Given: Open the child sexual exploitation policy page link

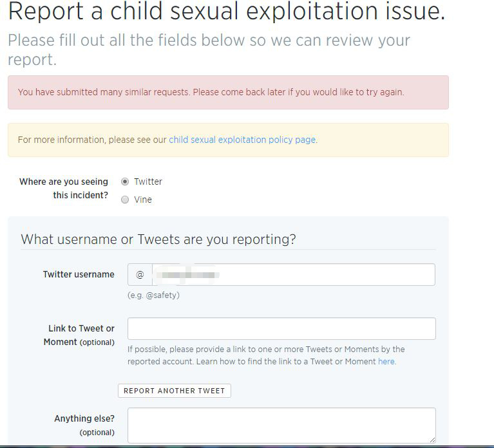Looking at the screenshot, I should point(242,140).
